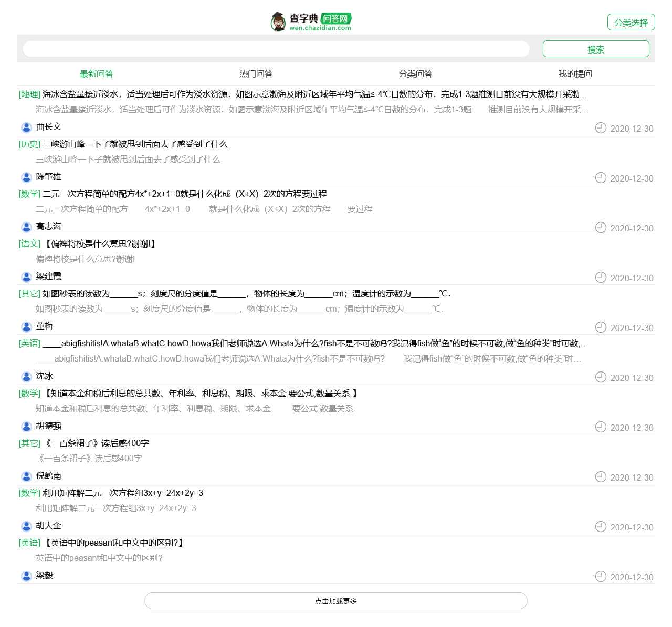Click the clock icon in 胡大奎's row
Image resolution: width=672 pixels, height=627 pixels.
point(601,527)
